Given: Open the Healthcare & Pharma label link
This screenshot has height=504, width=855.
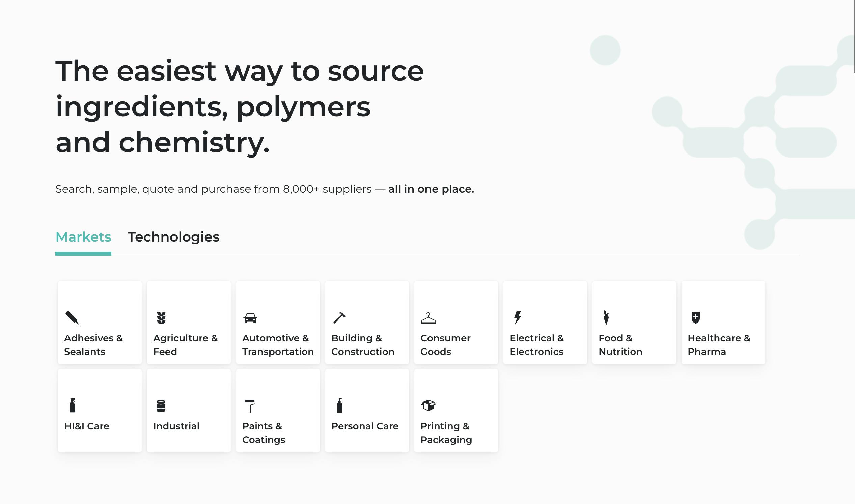Looking at the screenshot, I should pyautogui.click(x=719, y=345).
